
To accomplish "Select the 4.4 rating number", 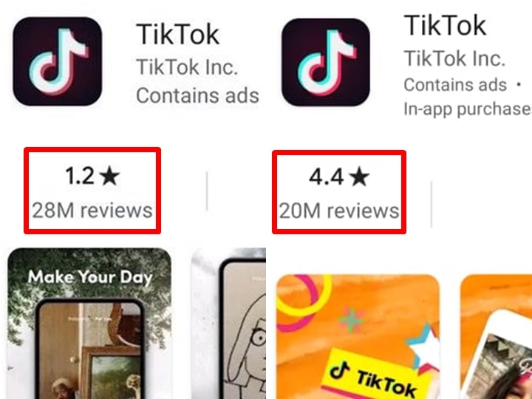I will coord(327,177).
